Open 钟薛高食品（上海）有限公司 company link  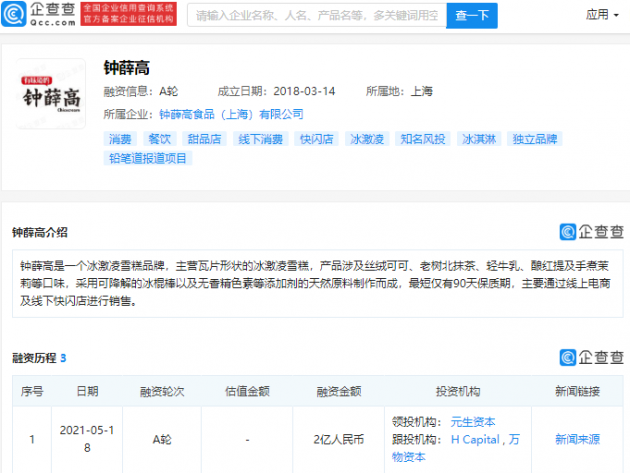click(231, 115)
